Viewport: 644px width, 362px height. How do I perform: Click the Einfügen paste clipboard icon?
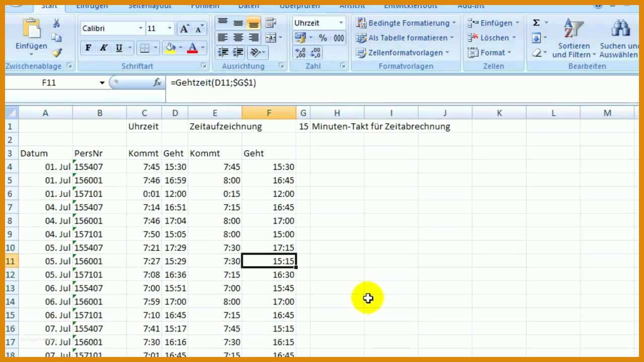pyautogui.click(x=31, y=29)
